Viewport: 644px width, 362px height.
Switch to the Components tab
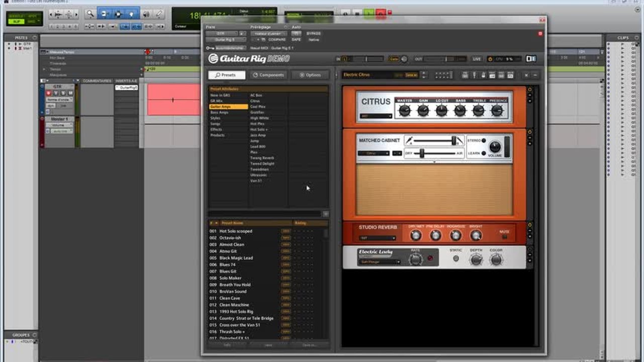pos(268,75)
